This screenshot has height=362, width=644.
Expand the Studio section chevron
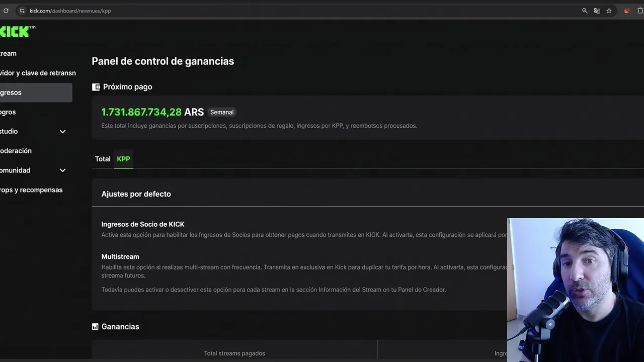click(62, 131)
